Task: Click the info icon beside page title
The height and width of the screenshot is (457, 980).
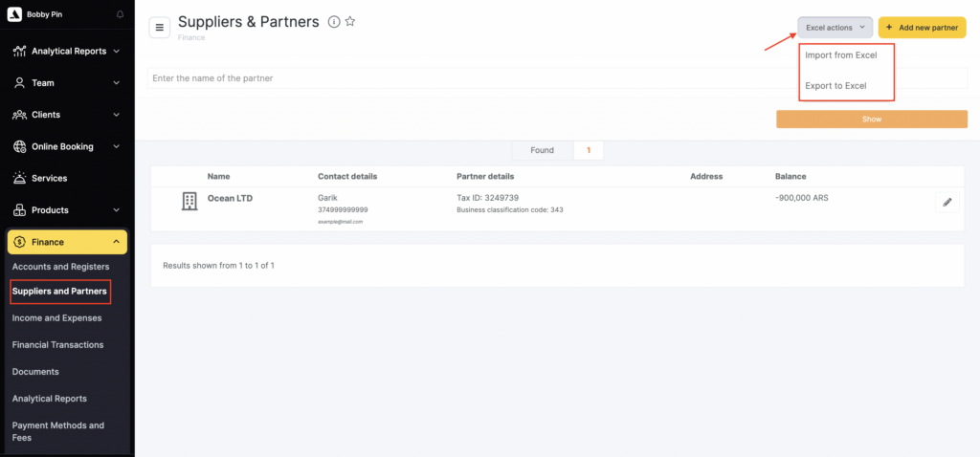Action: tap(333, 22)
